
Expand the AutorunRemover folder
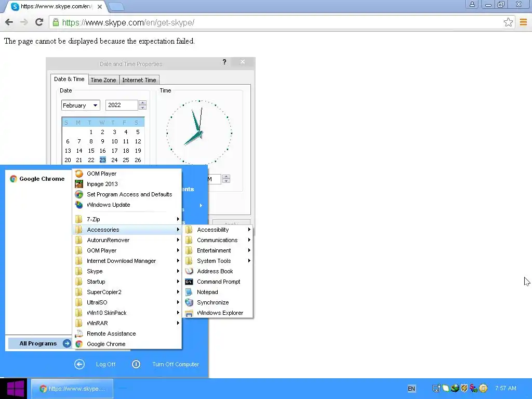coord(127,240)
